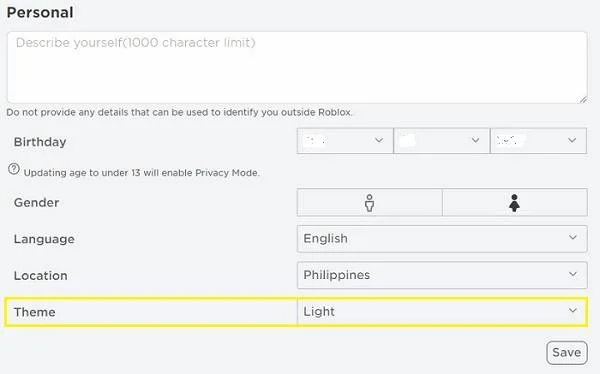
Task: Click the Language label
Action: coord(44,239)
